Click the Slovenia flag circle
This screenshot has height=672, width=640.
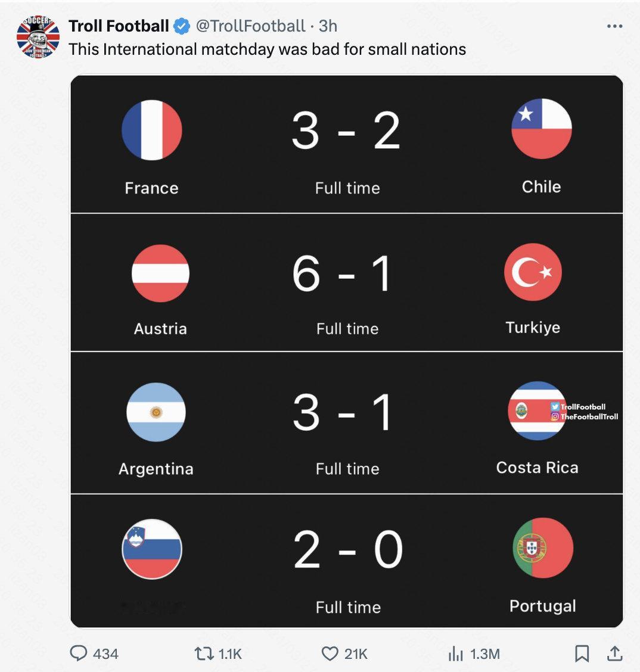(x=152, y=549)
